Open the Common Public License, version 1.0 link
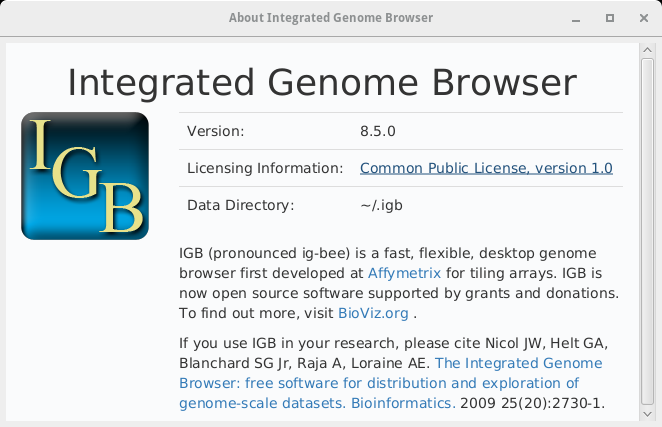This screenshot has width=662, height=427. [x=486, y=168]
